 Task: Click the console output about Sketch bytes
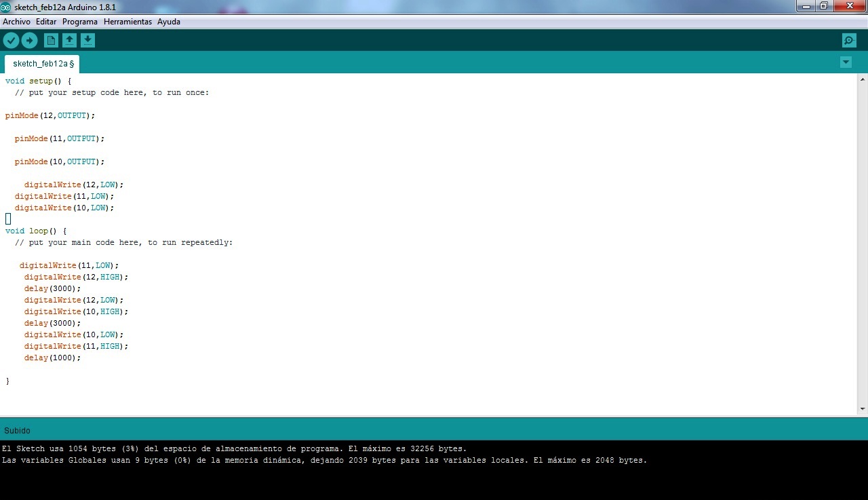(234, 448)
